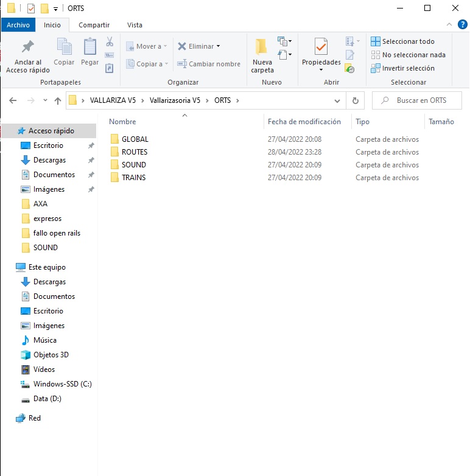This screenshot has width=470, height=476.
Task: Open Windows-SSD (C:) in navigation pane
Action: pos(62,384)
